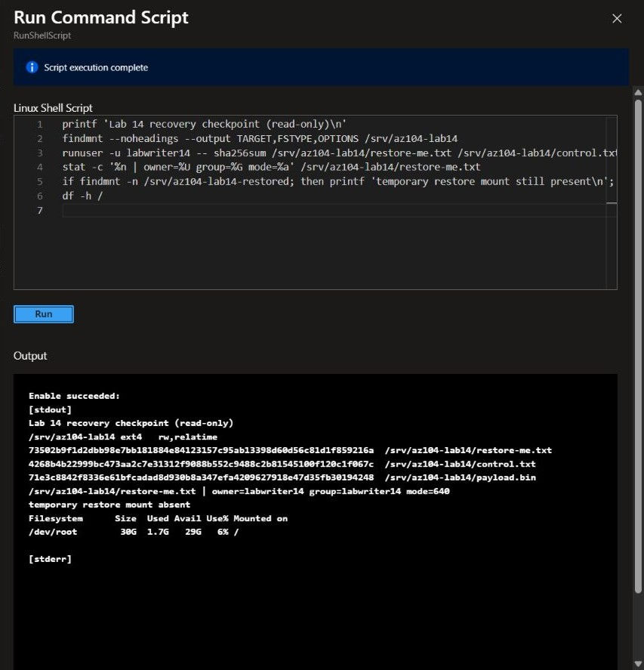The width and height of the screenshot is (644, 670).
Task: Click the 'df -h /' command on line 6
Action: [82, 196]
